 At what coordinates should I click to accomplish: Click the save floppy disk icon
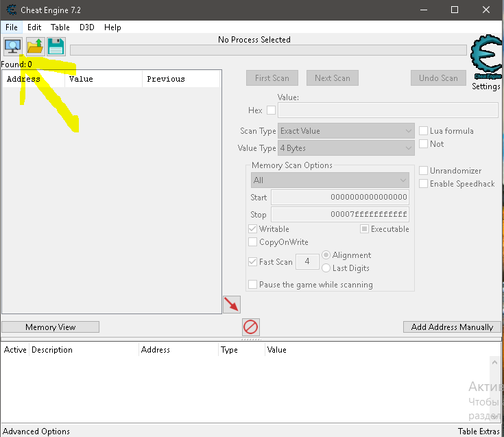tap(56, 47)
